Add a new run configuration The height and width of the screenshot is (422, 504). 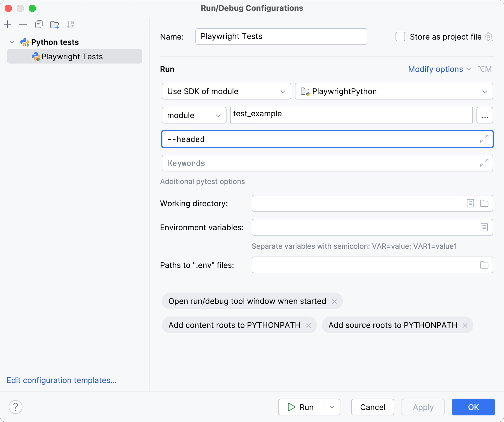click(7, 24)
